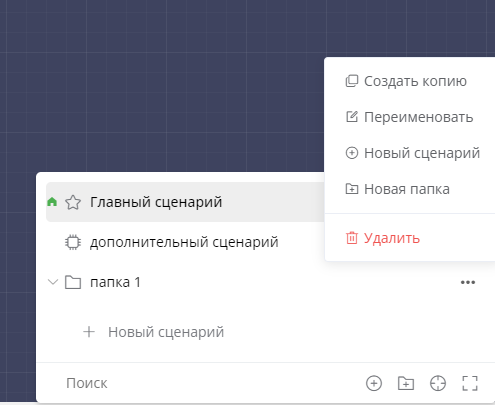This screenshot has height=405, width=495.
Task: Click the folder icon of папка 1
Action: pos(73,282)
